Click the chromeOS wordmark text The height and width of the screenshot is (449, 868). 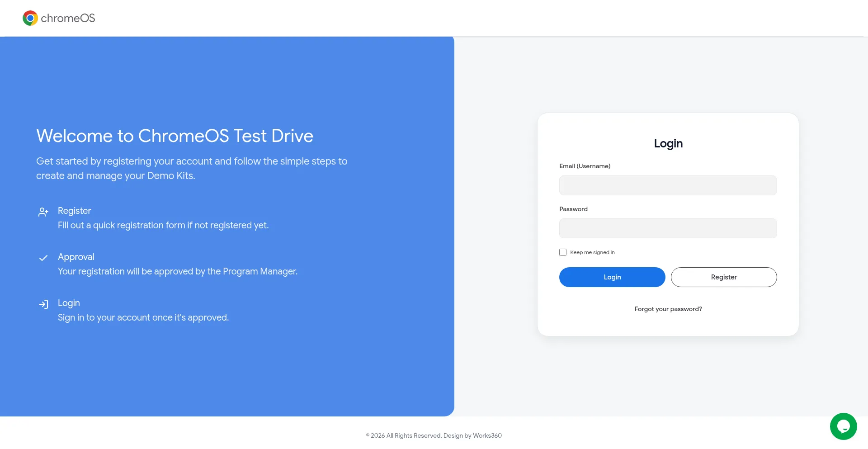click(x=68, y=18)
